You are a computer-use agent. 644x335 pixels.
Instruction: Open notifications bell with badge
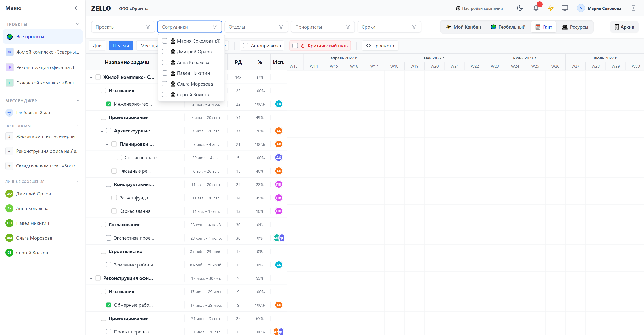coord(536,8)
